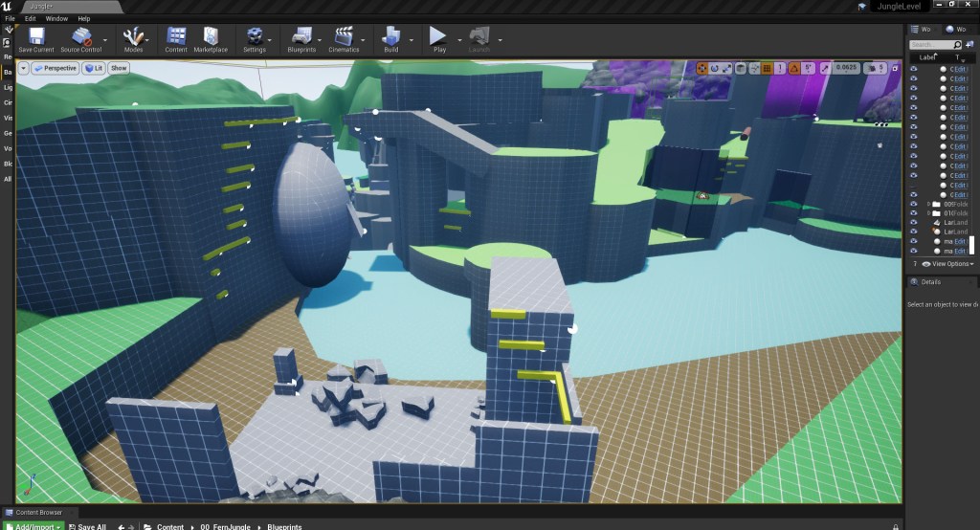This screenshot has height=530, width=980.
Task: Toggle grid snapping in the viewport
Action: tap(767, 68)
